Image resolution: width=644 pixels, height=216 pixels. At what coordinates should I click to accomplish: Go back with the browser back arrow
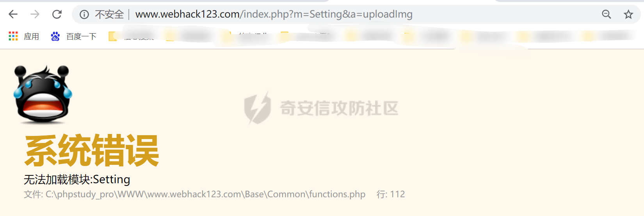click(13, 14)
